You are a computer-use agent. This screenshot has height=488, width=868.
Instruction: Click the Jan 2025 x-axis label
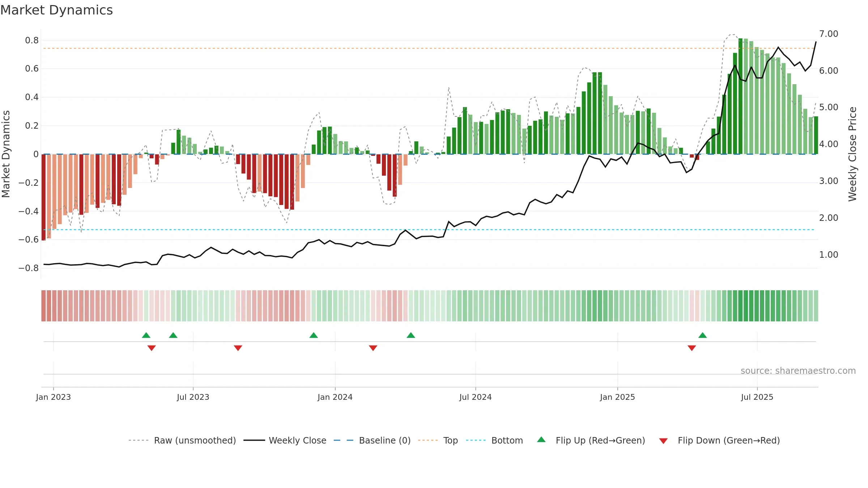[618, 397]
